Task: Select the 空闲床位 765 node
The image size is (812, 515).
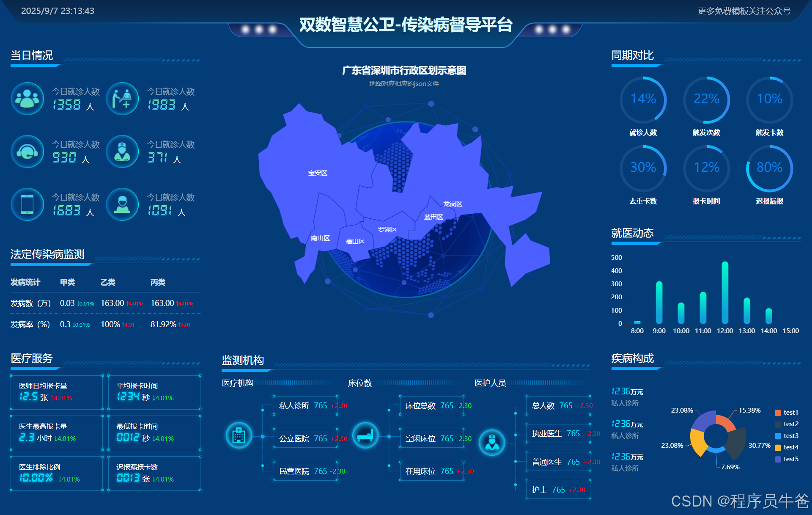Action: [x=432, y=438]
